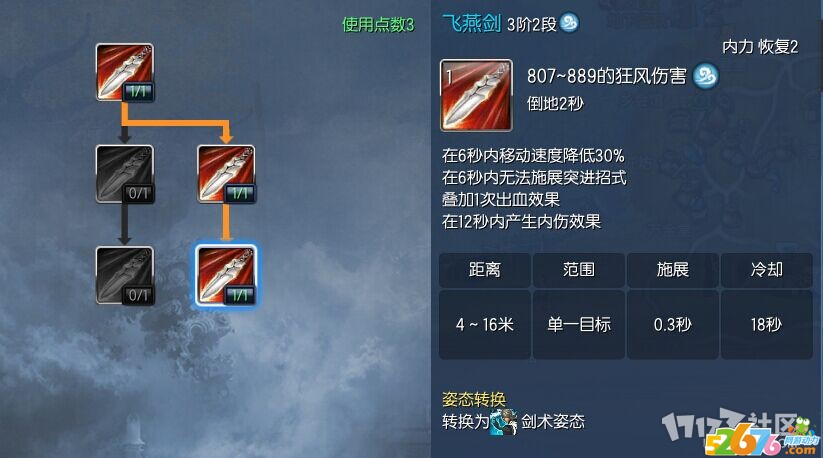Click the 0.3秒 cast time cell
823x458 pixels.
(672, 325)
